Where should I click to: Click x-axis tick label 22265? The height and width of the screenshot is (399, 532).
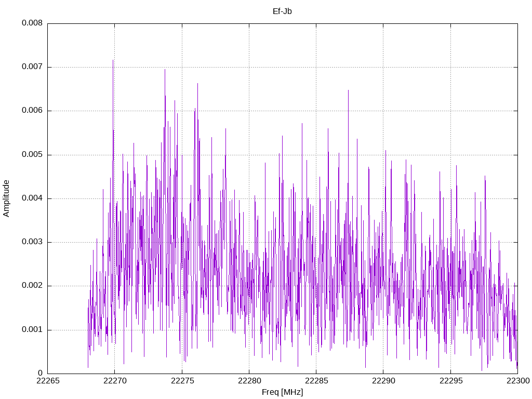[48, 381]
